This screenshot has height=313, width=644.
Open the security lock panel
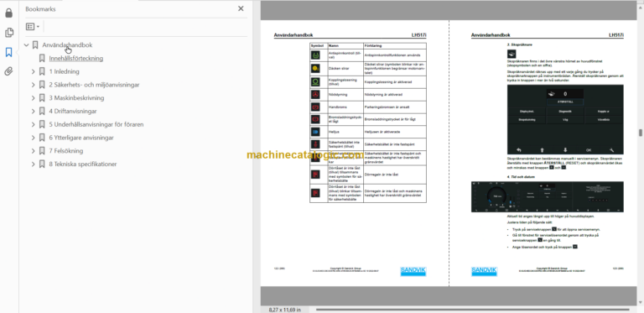pyautogui.click(x=8, y=13)
